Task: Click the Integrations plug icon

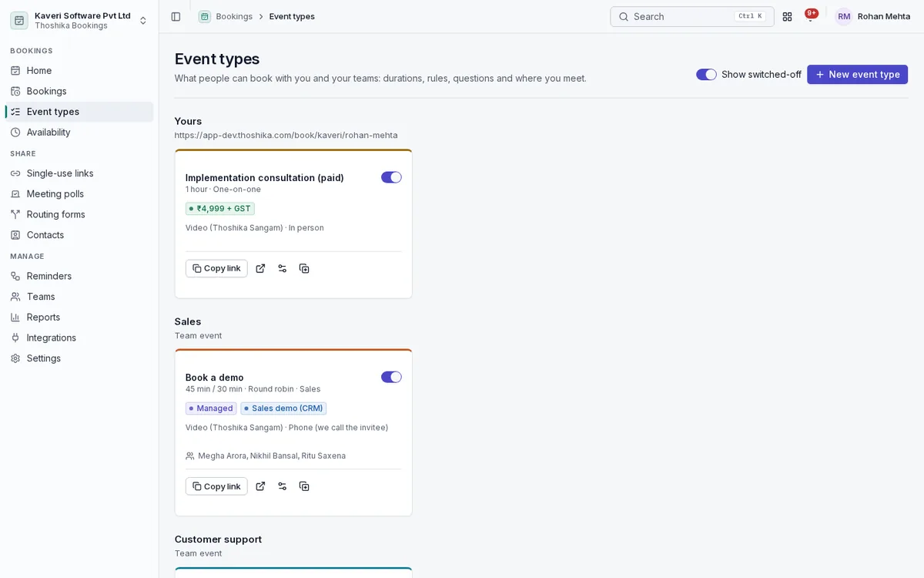Action: pyautogui.click(x=15, y=338)
